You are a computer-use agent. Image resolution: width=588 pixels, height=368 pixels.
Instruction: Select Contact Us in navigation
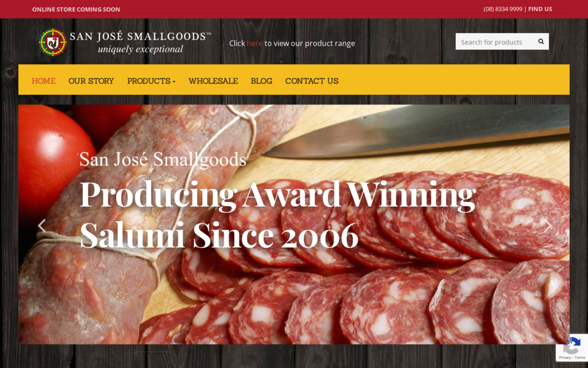point(312,81)
